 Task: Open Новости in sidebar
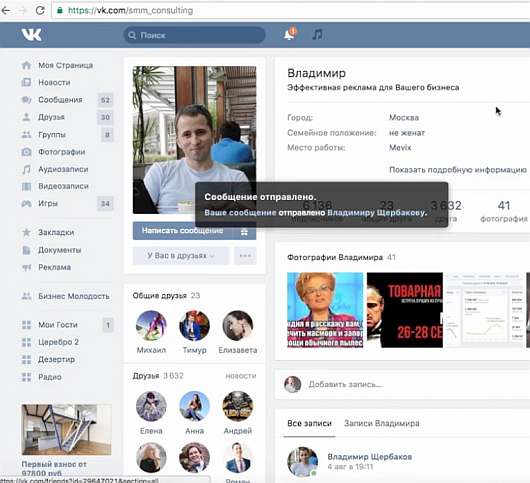[x=54, y=82]
